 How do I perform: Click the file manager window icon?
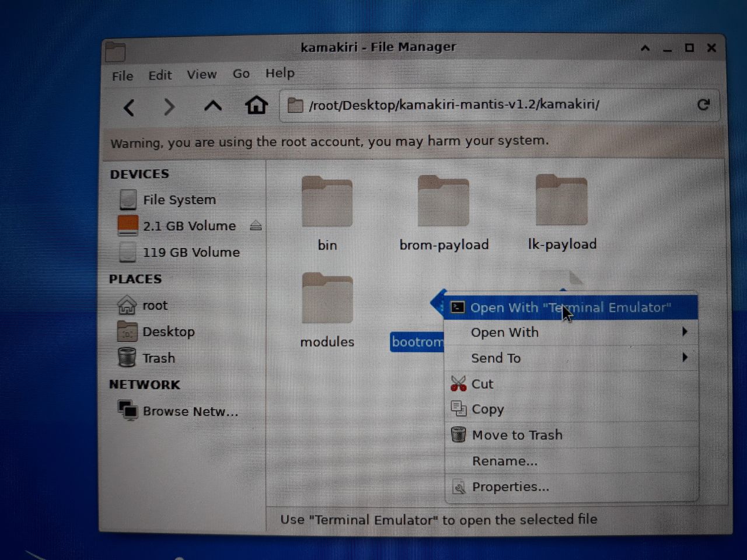[116, 52]
